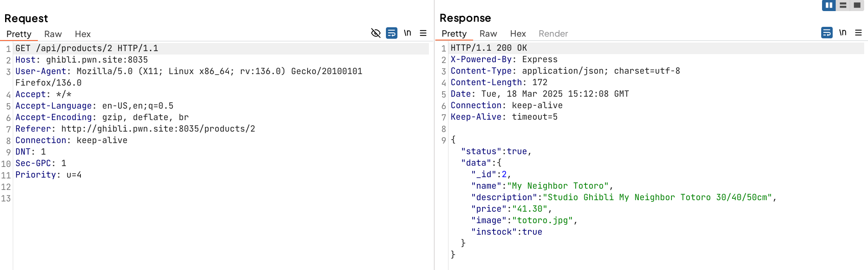This screenshot has height=270, width=868.
Task: Click the '"_id":2' JSON field
Action: 491,175
